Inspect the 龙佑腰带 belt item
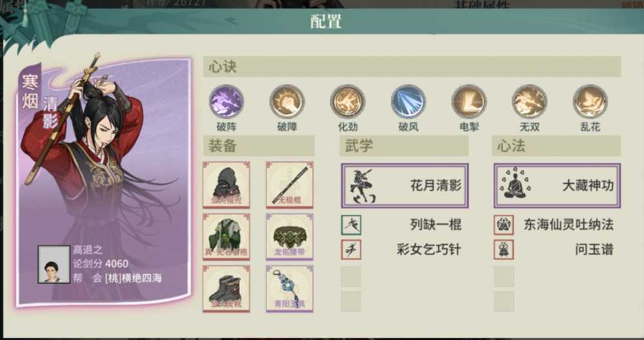This screenshot has height=340, width=644. (290, 236)
